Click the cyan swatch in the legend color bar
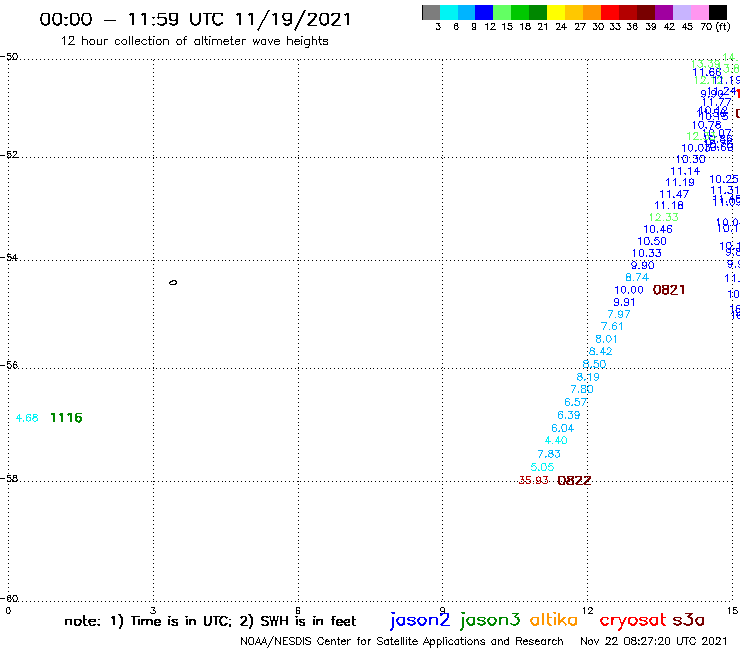740x650 pixels. click(x=449, y=12)
